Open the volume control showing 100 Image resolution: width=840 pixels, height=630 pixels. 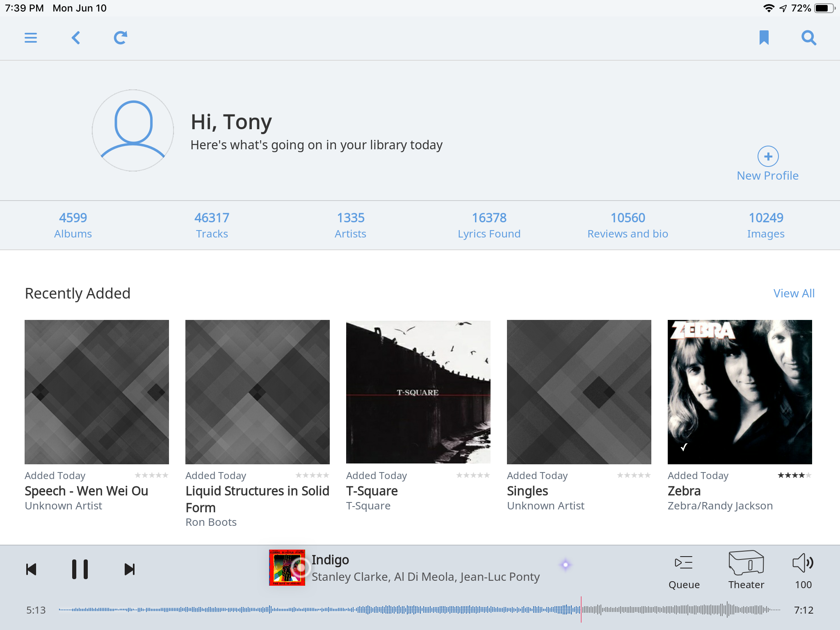pyautogui.click(x=803, y=563)
